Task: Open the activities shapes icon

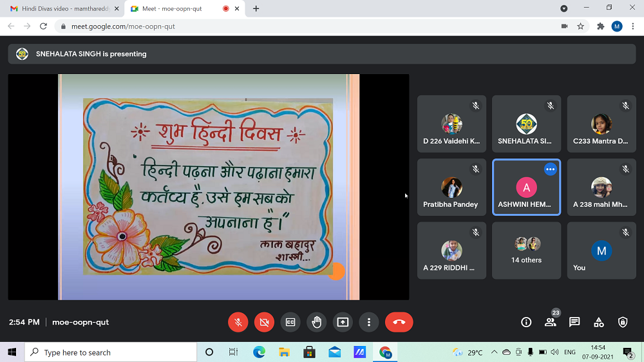Action: tap(598, 322)
